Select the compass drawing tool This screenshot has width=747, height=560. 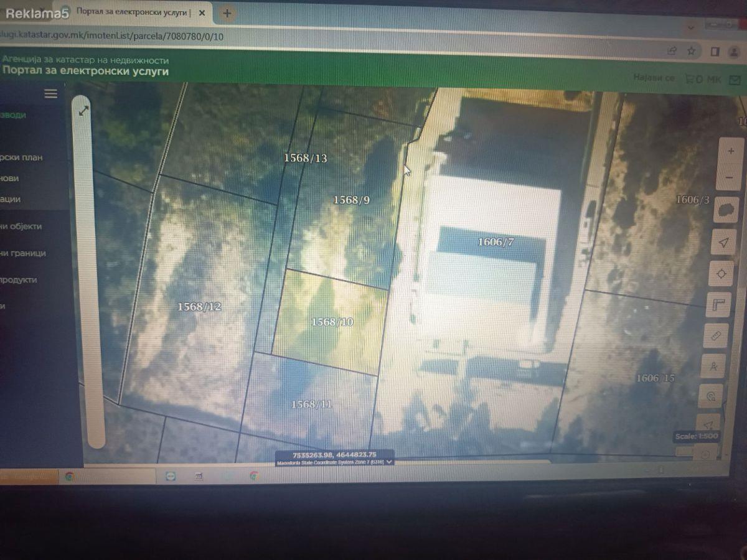[713, 366]
